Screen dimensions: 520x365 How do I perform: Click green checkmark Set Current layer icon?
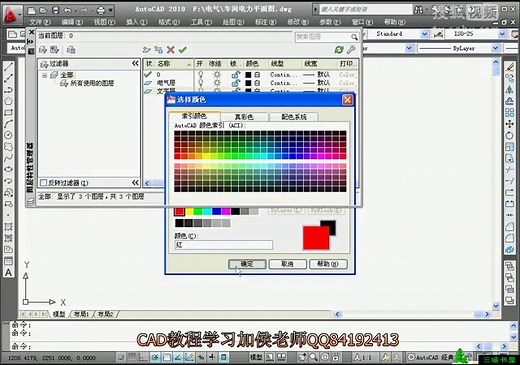pos(182,50)
